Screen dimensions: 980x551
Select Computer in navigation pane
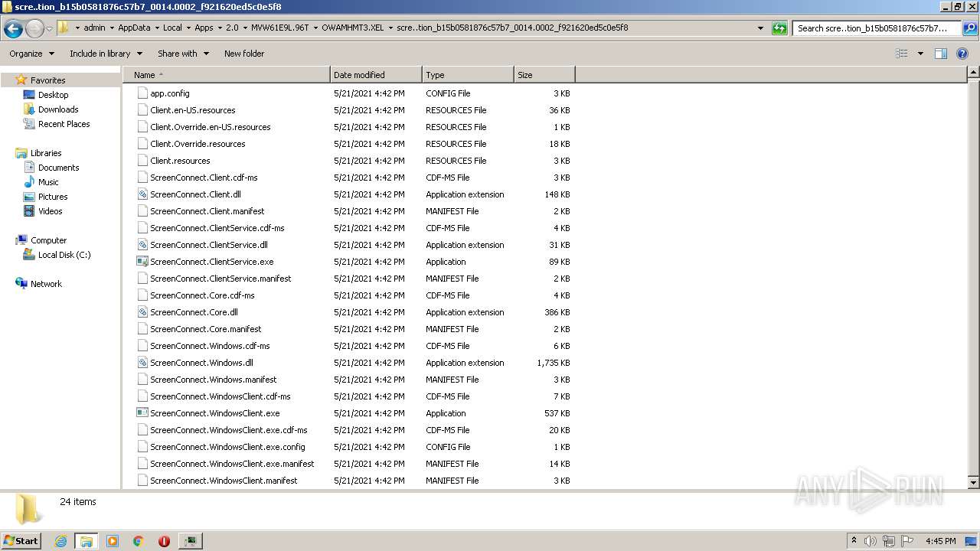click(48, 240)
